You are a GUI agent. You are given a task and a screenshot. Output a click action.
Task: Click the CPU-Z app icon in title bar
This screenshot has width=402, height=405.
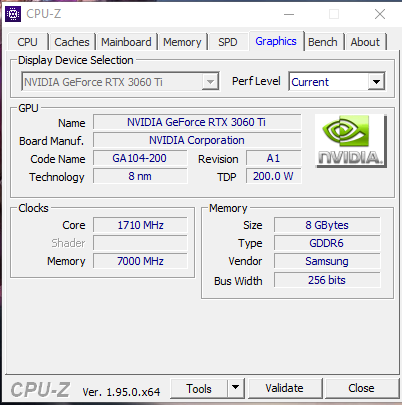pos(13,14)
